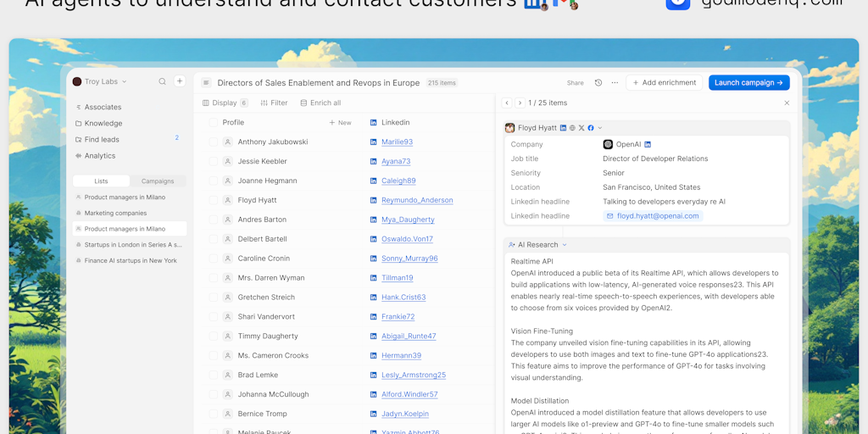Click profile avatar icon for Anthony Jakubowski
This screenshot has width=868, height=434.
[227, 142]
